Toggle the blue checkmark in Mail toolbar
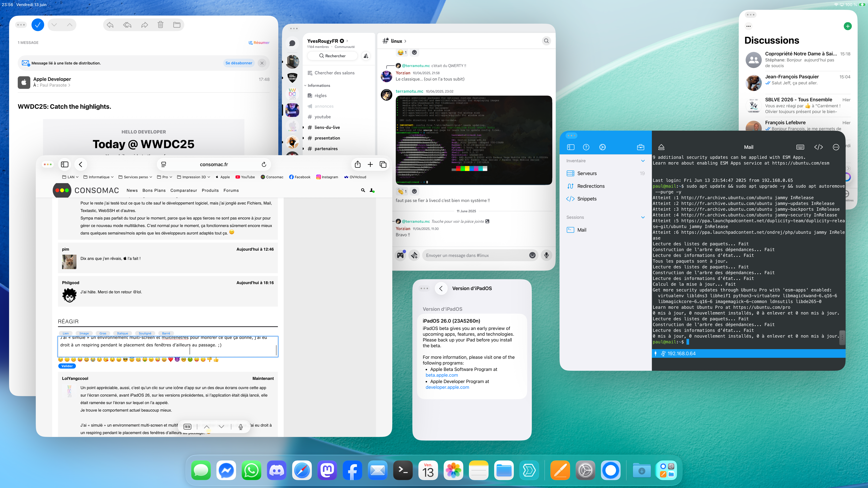This screenshot has height=488, width=868. click(x=38, y=25)
